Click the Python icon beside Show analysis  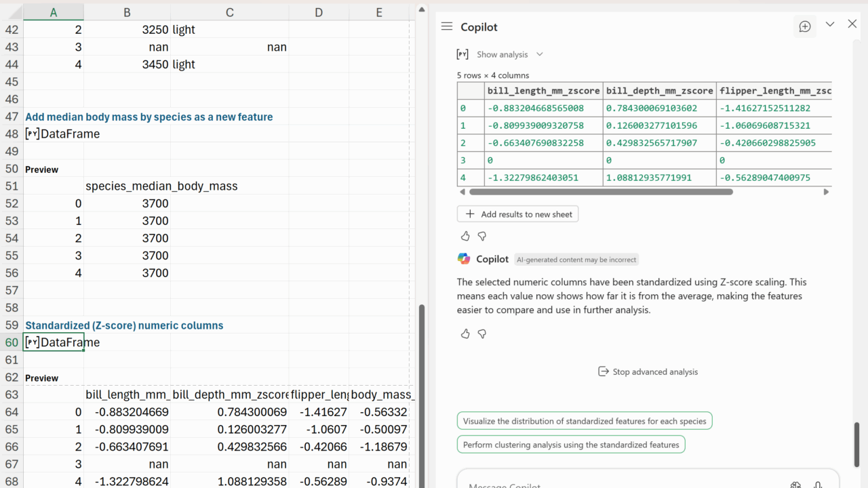(x=462, y=54)
